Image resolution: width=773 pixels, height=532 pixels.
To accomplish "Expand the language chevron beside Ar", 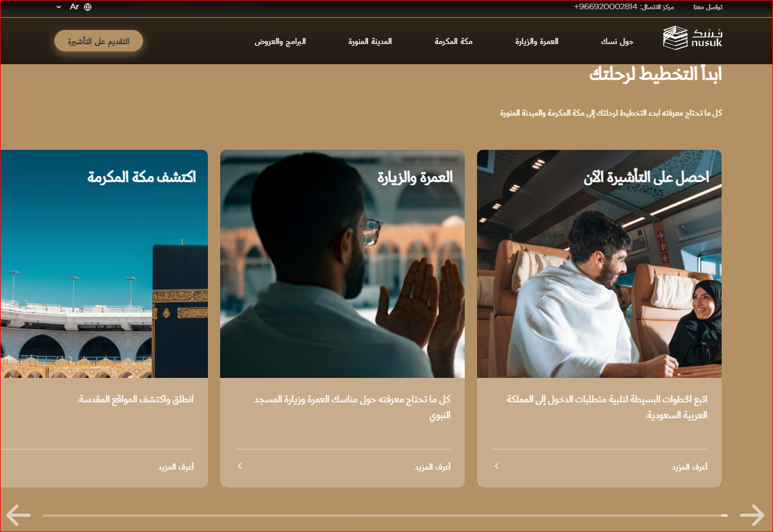I will tap(59, 7).
